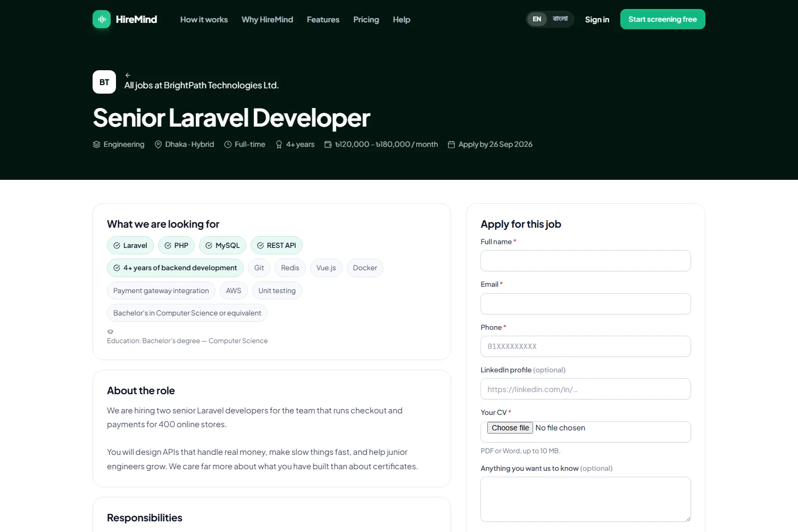Switch language to EN
The image size is (798, 532).
coord(537,19)
